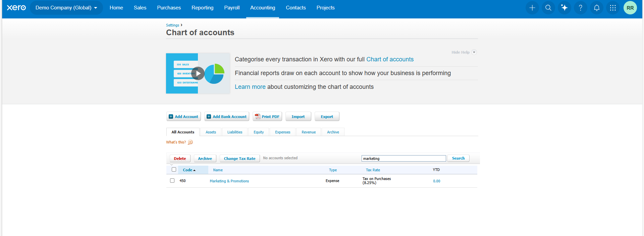Tick the select-all accounts checkbox
The image size is (644, 236).
174,170
